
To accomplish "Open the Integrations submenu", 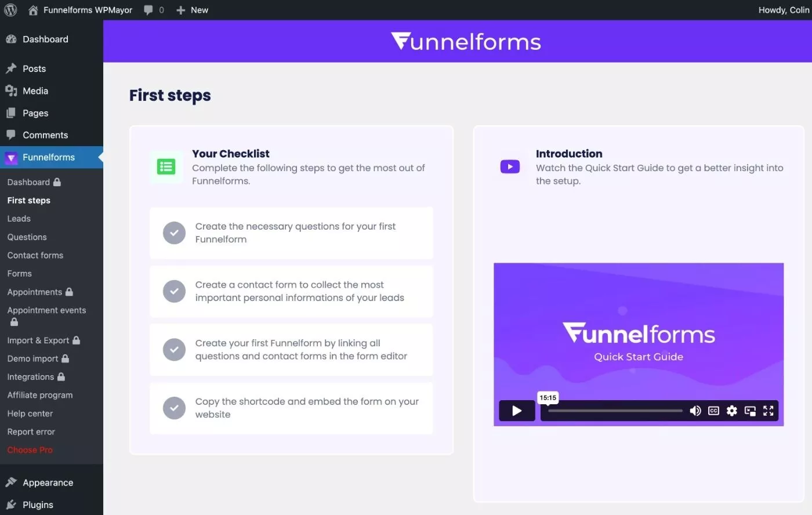I will (30, 376).
